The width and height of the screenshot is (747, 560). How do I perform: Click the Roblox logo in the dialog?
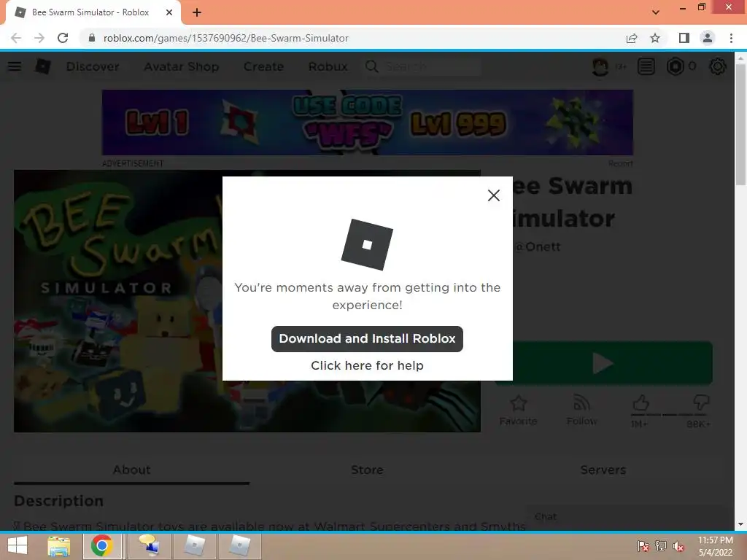(x=367, y=245)
